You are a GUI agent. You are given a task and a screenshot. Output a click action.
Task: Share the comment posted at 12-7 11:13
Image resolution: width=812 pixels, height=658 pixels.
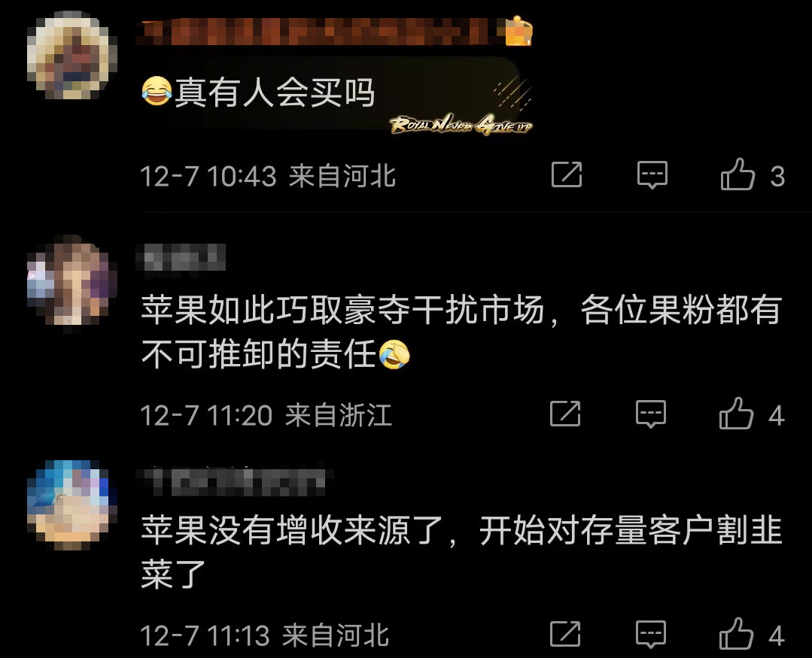[x=565, y=633]
